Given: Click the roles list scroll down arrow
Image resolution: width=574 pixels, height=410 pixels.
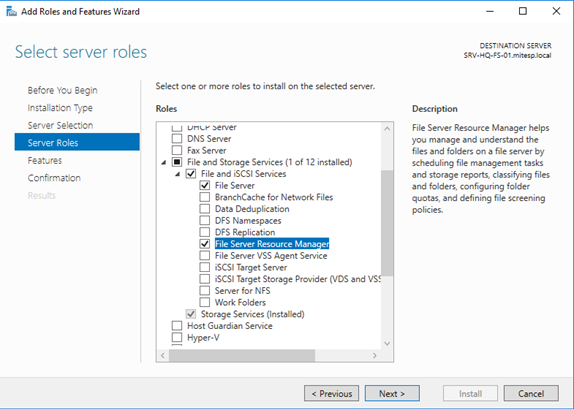Looking at the screenshot, I should click(x=387, y=343).
